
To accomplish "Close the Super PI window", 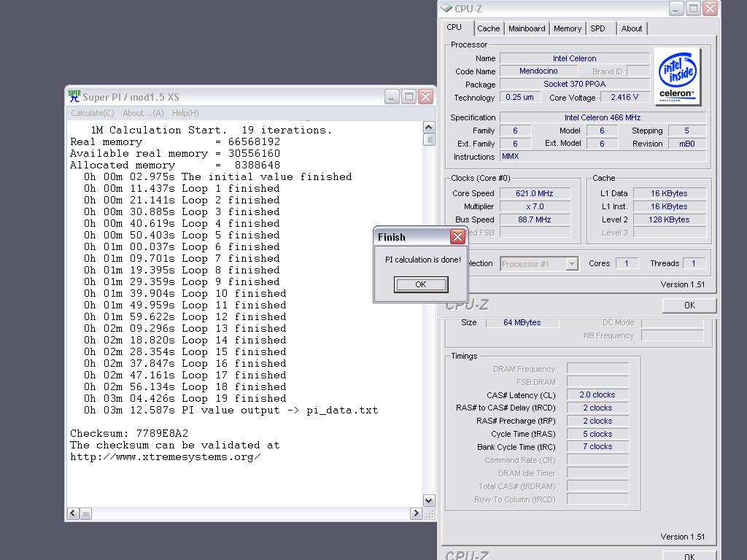I will 425,97.
